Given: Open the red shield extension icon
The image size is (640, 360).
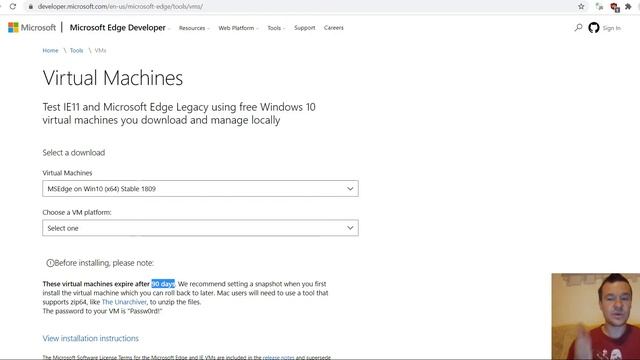Looking at the screenshot, I should 615,7.
